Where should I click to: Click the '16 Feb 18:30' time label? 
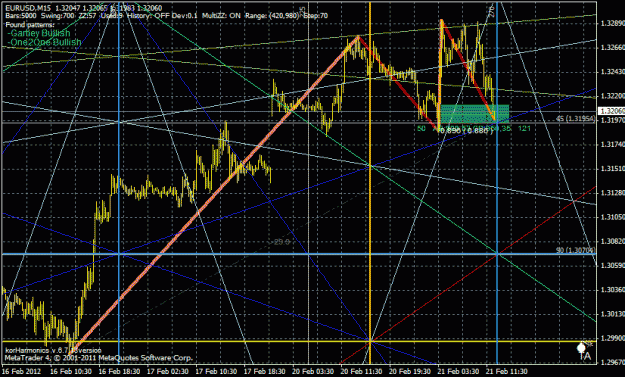120,371
